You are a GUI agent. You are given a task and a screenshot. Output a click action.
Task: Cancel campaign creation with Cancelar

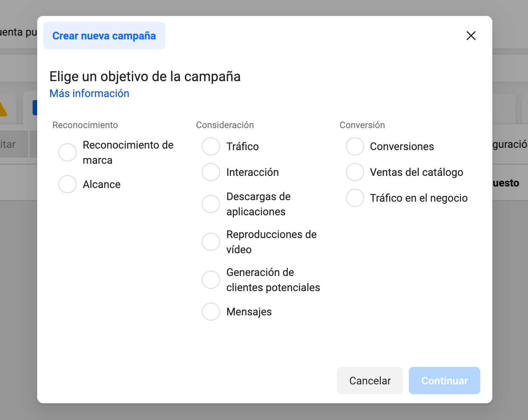369,381
